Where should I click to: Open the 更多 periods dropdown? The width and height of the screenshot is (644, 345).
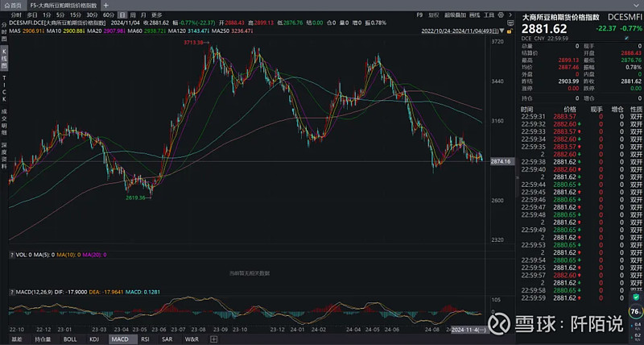pos(157,15)
